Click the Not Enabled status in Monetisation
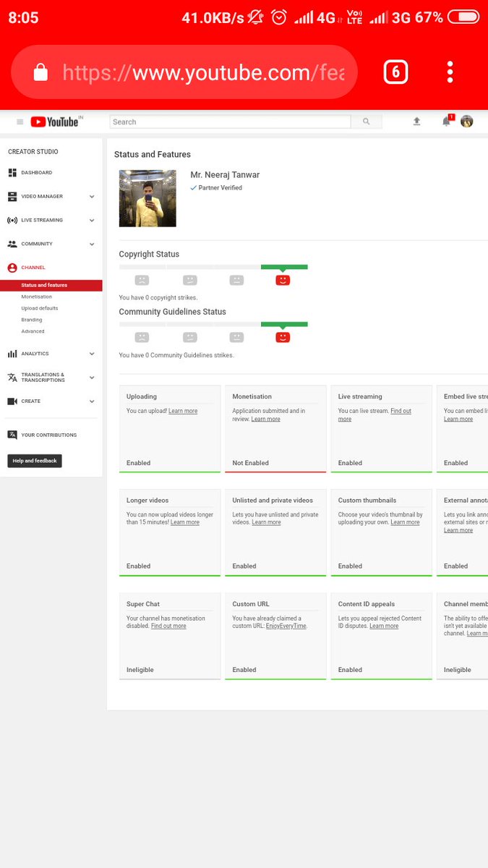The width and height of the screenshot is (488, 868). pos(251,463)
